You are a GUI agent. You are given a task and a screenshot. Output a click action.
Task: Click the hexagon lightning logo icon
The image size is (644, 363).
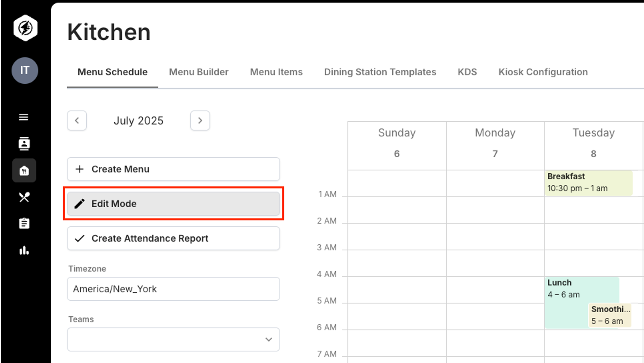(25, 28)
